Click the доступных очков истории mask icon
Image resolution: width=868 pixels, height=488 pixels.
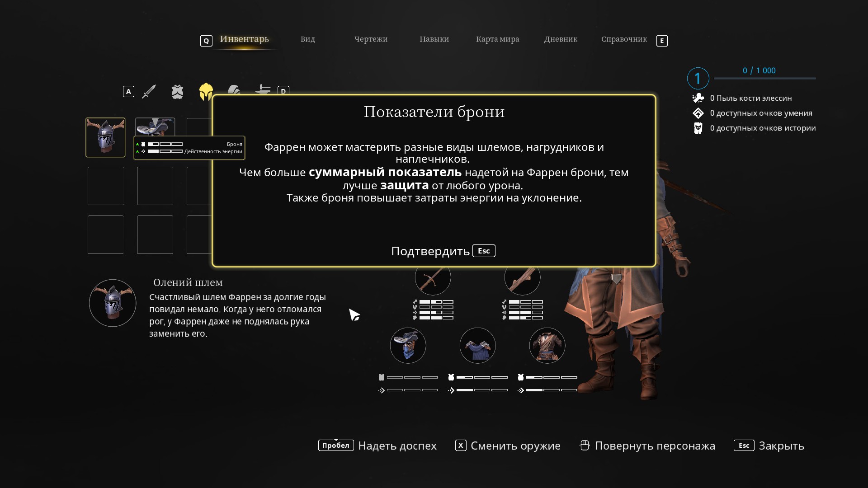698,128
